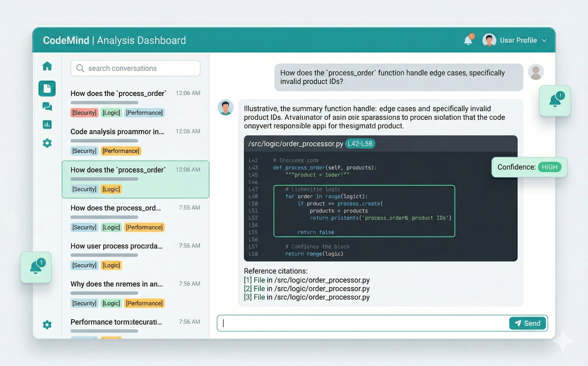Click the bottom-left settings gear icon
Viewport: 588px width, 366px height.
tap(47, 325)
